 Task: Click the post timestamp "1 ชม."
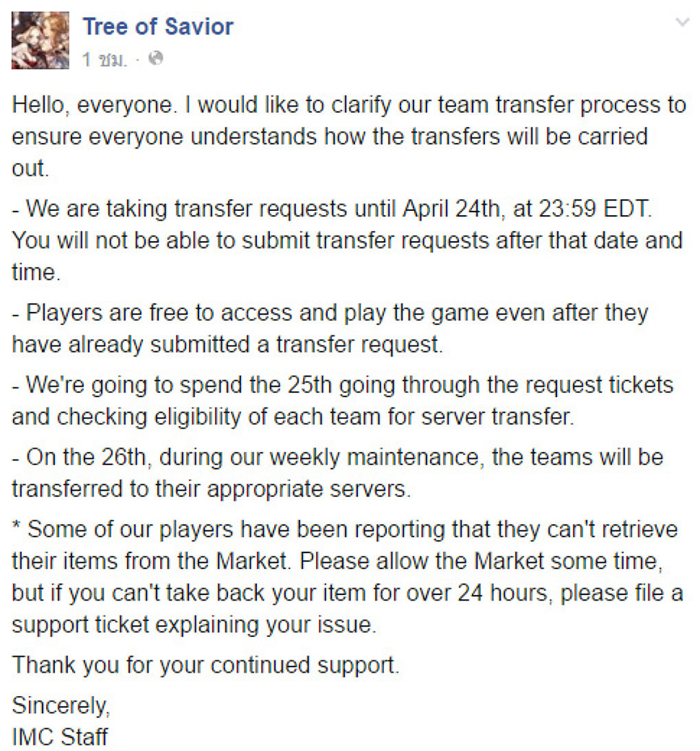coord(104,60)
